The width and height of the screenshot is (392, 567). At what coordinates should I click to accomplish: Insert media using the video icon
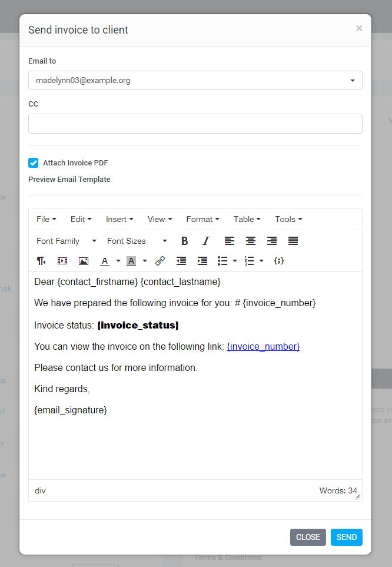coord(62,261)
